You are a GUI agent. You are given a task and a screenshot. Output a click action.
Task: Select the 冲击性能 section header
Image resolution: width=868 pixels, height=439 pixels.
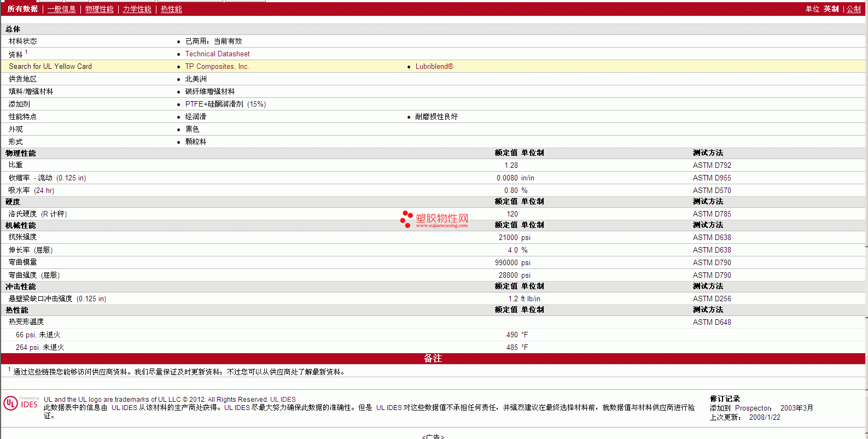tap(21, 287)
